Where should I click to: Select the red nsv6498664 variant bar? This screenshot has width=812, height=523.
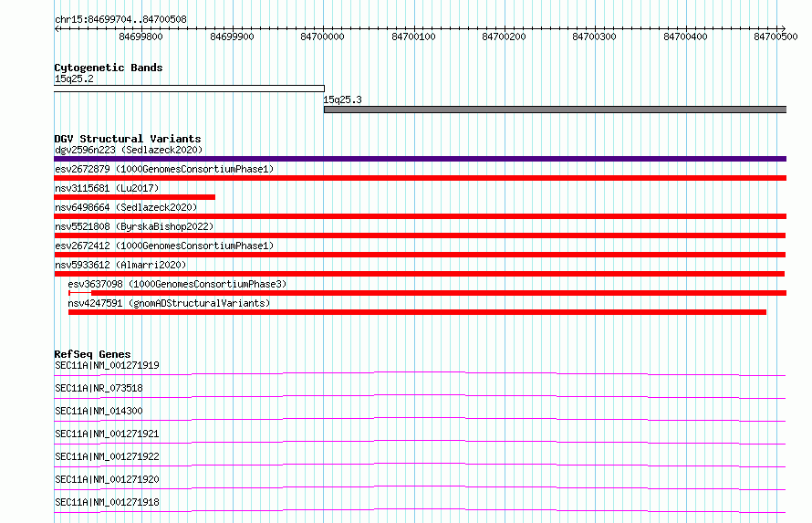[420, 216]
